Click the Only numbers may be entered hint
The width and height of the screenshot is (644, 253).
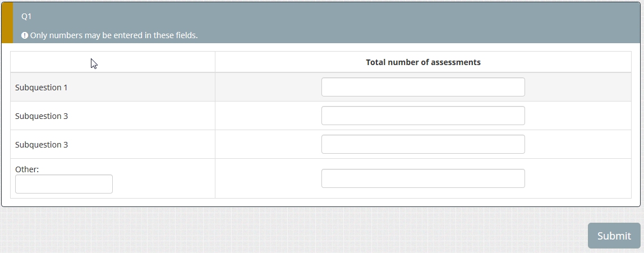[114, 35]
